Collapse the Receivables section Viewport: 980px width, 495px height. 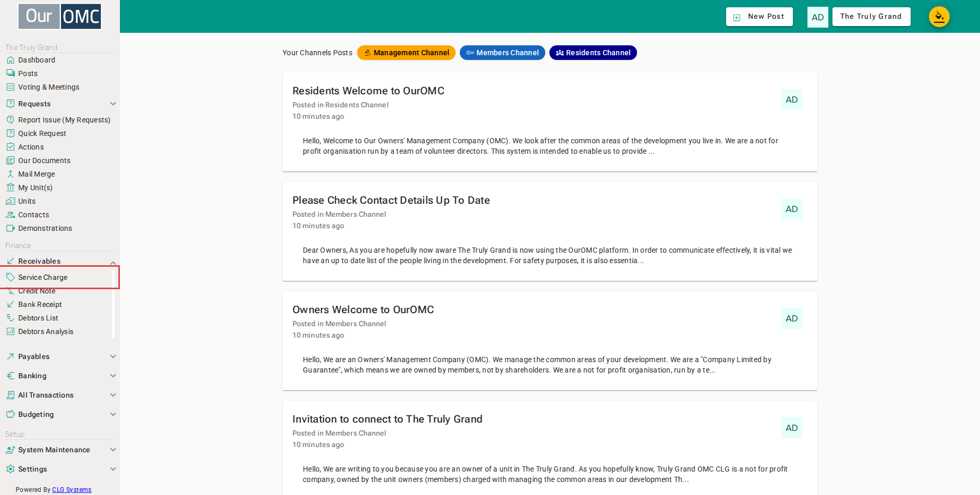tap(113, 262)
